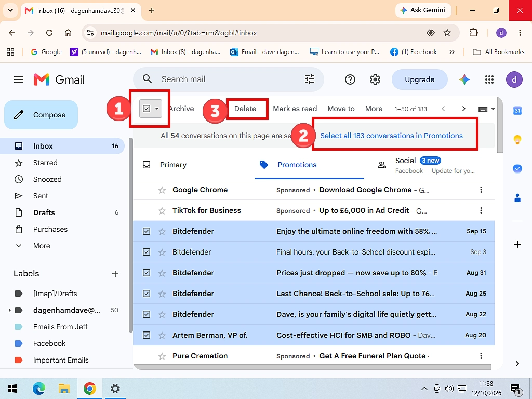The height and width of the screenshot is (399, 532).
Task: Open Inbox folder
Action: (x=63, y=146)
